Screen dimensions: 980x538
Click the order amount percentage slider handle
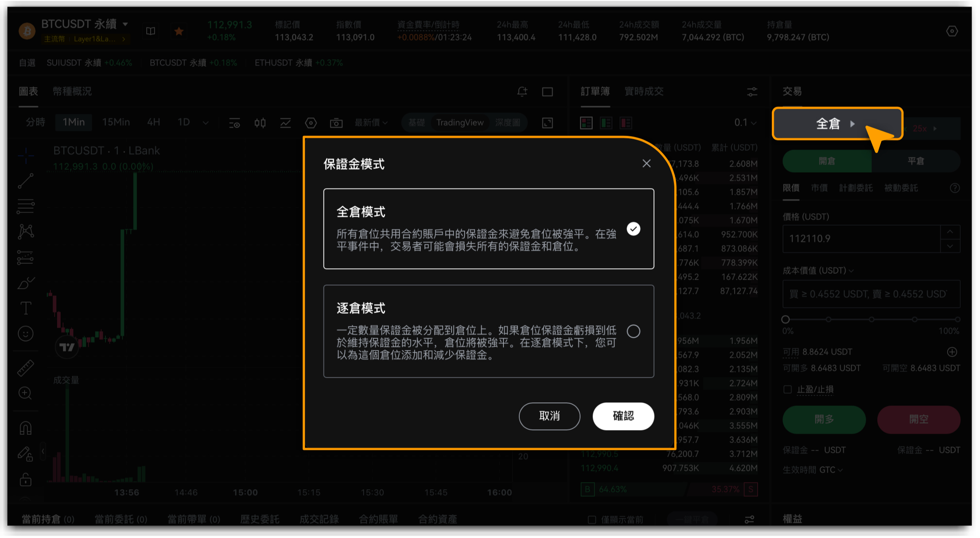(785, 319)
